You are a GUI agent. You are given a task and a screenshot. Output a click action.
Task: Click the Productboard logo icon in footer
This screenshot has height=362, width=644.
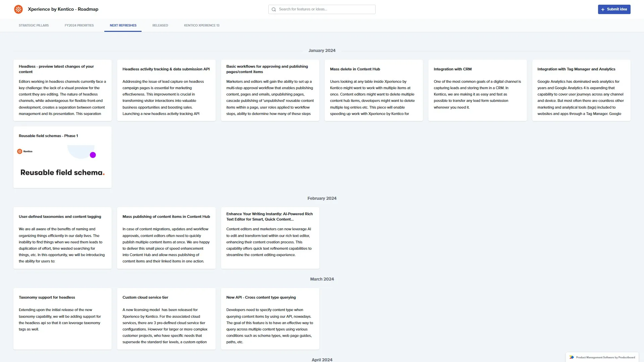tap(572, 357)
